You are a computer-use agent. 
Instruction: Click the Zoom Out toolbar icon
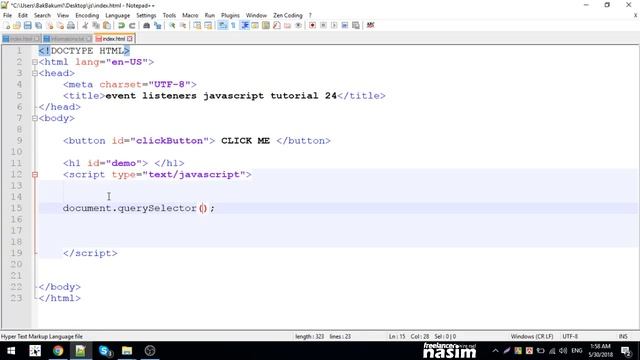tap(183, 25)
